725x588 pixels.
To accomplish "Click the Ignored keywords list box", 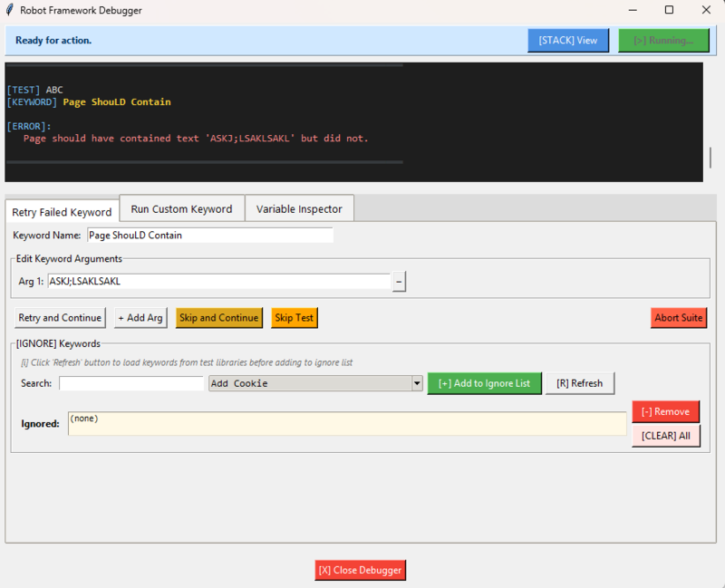I will click(x=347, y=423).
